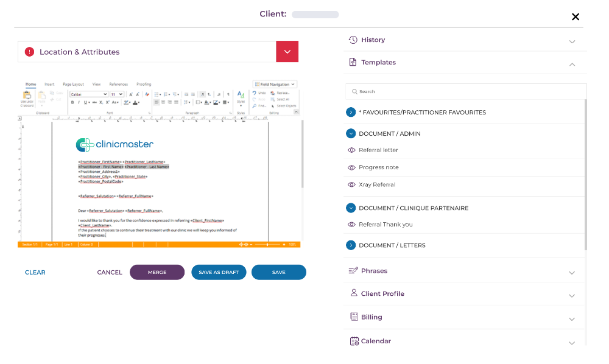
Task: Expand the Favourites/Practitioner Favourites folder
Action: 351,113
